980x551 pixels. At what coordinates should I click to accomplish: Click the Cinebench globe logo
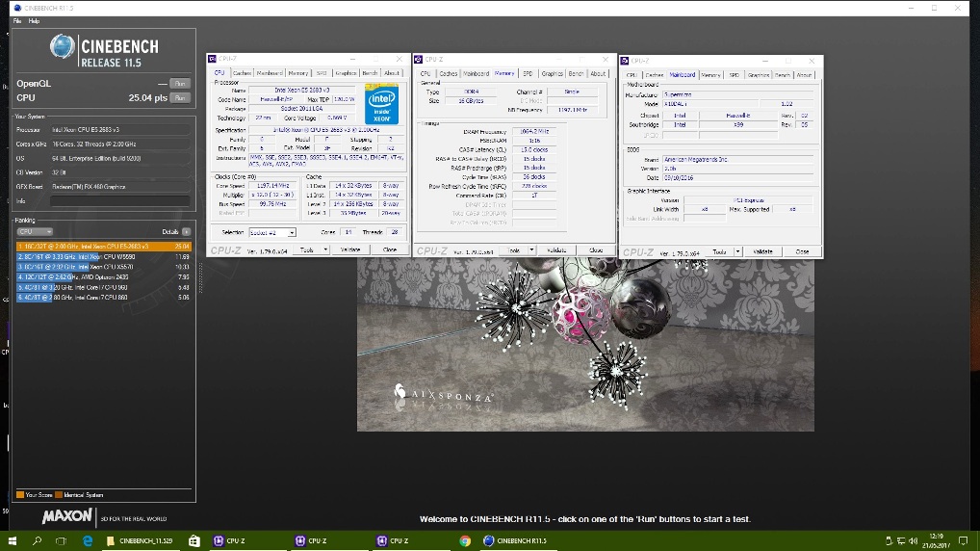point(62,47)
